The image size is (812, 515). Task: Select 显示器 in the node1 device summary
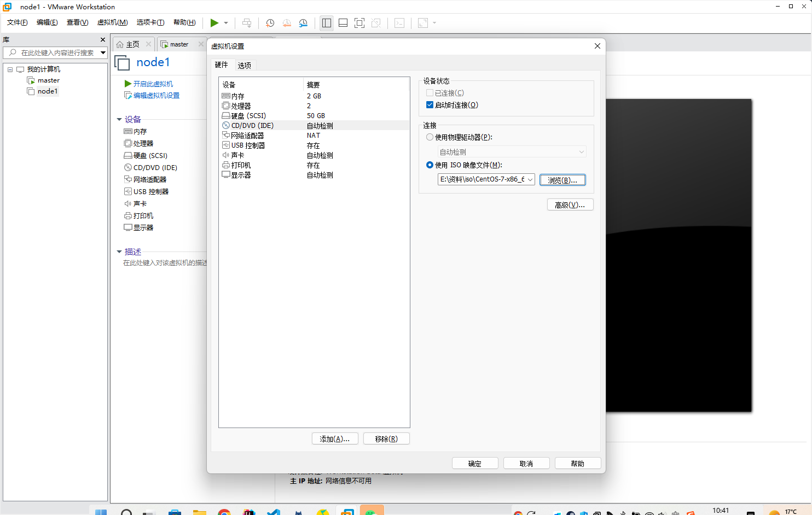click(x=138, y=228)
